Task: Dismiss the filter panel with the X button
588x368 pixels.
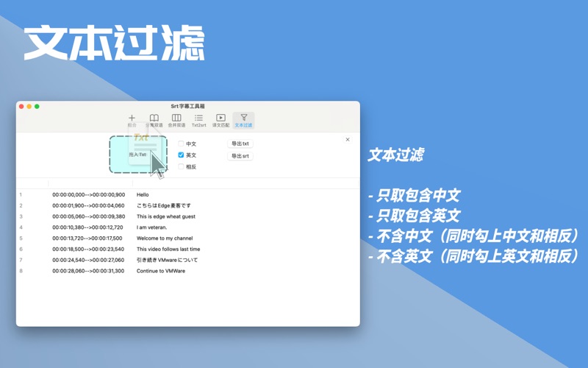Action: point(348,139)
